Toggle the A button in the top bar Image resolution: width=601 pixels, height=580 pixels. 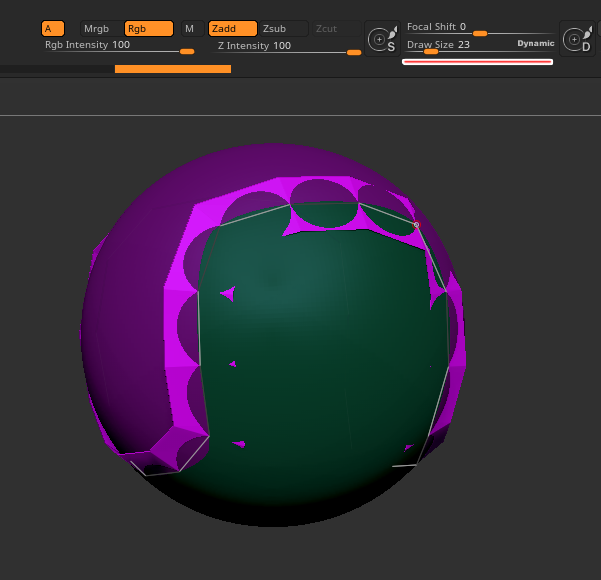(x=52, y=29)
